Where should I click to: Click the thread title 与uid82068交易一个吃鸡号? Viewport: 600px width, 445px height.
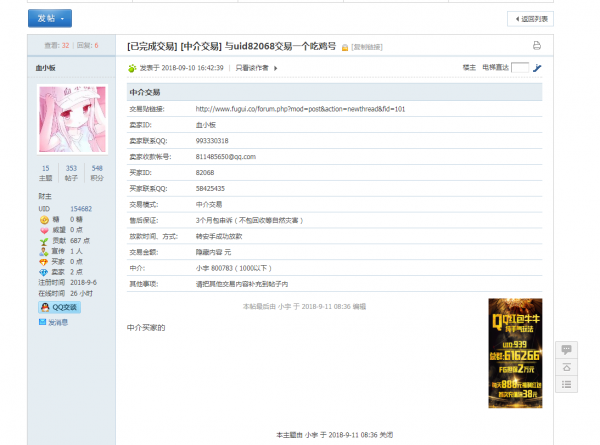(280, 47)
